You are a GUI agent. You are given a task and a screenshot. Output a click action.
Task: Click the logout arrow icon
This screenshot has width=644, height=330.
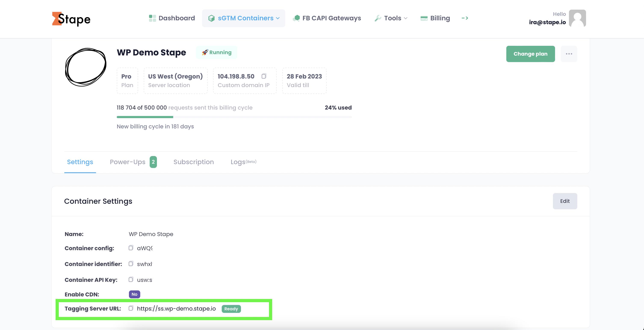[x=465, y=18]
